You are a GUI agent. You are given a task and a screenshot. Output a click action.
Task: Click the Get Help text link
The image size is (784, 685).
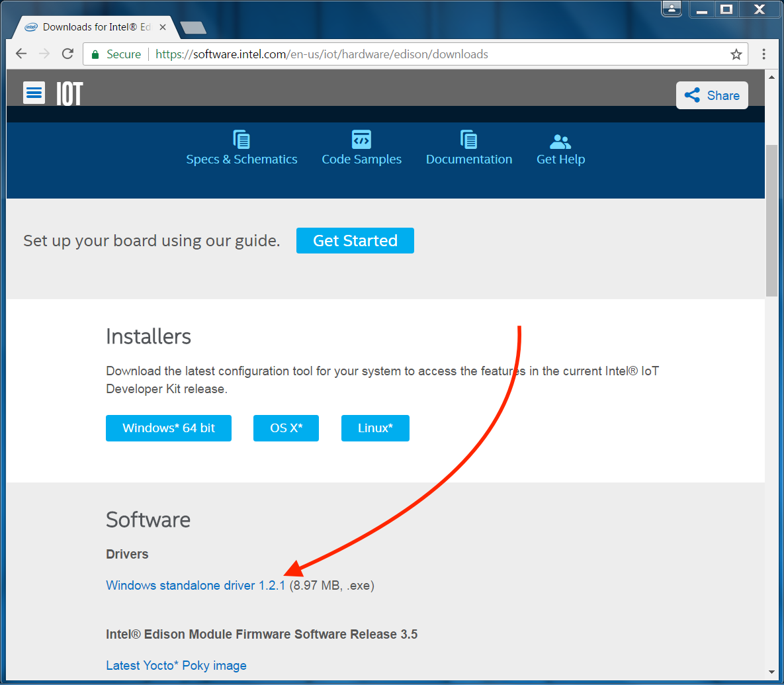point(560,159)
